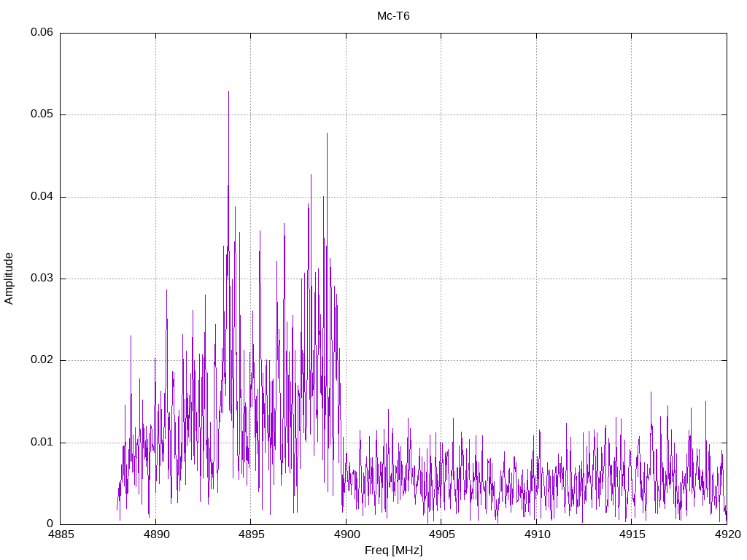Click the 4885 x-axis tick label

click(61, 534)
